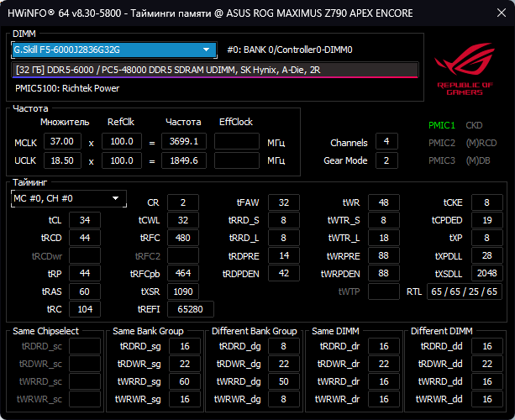Click the tRDPDEN value 42
The image size is (515, 420).
coord(284,273)
